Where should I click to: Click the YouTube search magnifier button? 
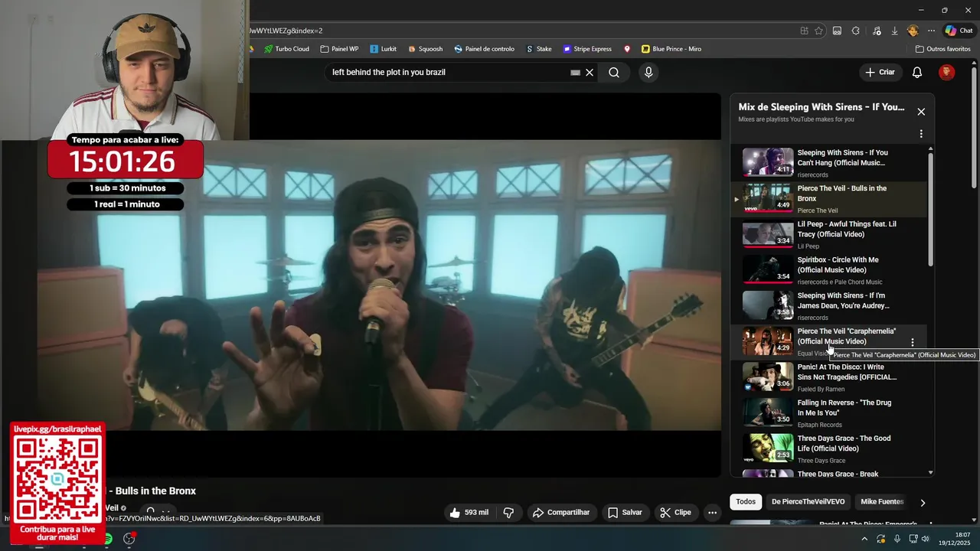tap(614, 72)
